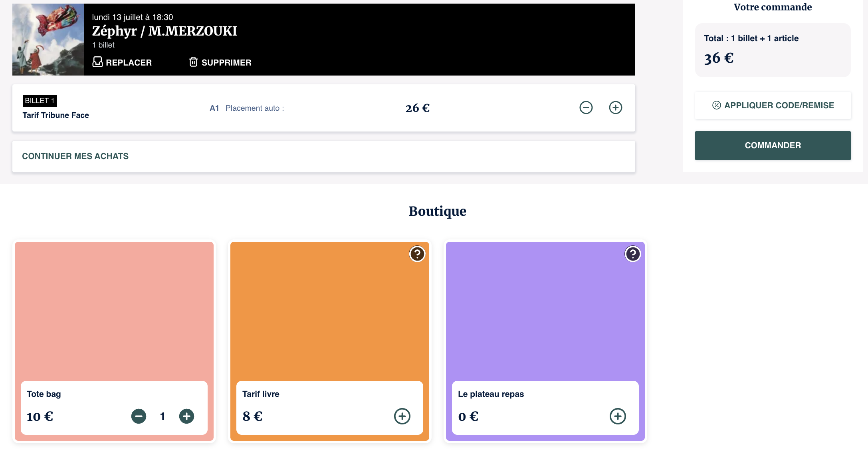868x450 pixels.
Task: Click the REPLACER seat icon
Action: coord(97,62)
